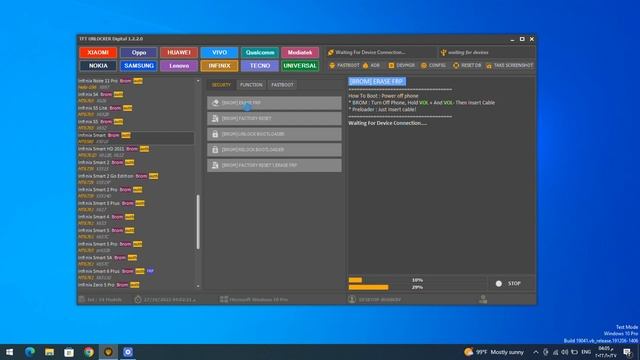Viewport: 640px width, 360px height.
Task: Switch to the FASTBOOT tab
Action: (282, 85)
